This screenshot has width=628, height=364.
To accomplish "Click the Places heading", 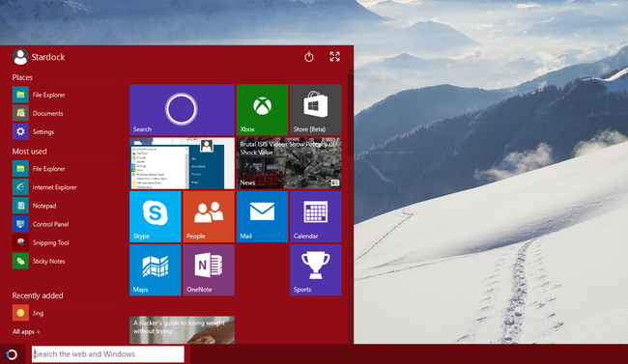I will click(22, 77).
